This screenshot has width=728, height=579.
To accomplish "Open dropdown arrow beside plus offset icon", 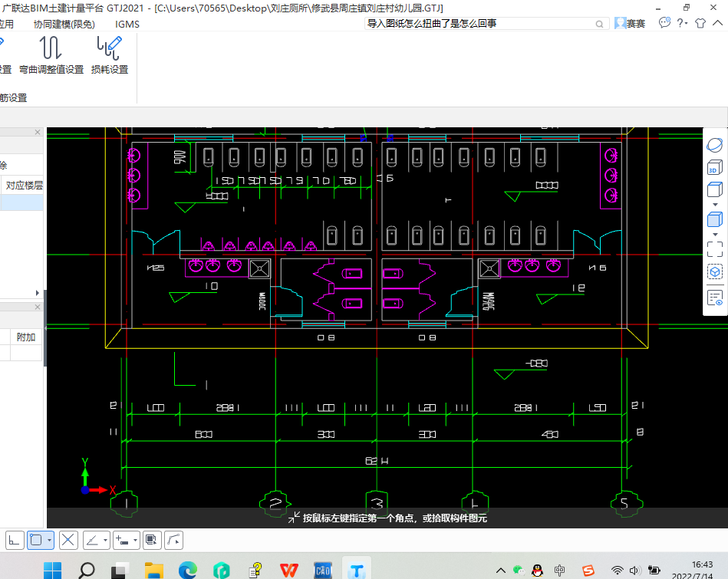I will click(x=135, y=540).
